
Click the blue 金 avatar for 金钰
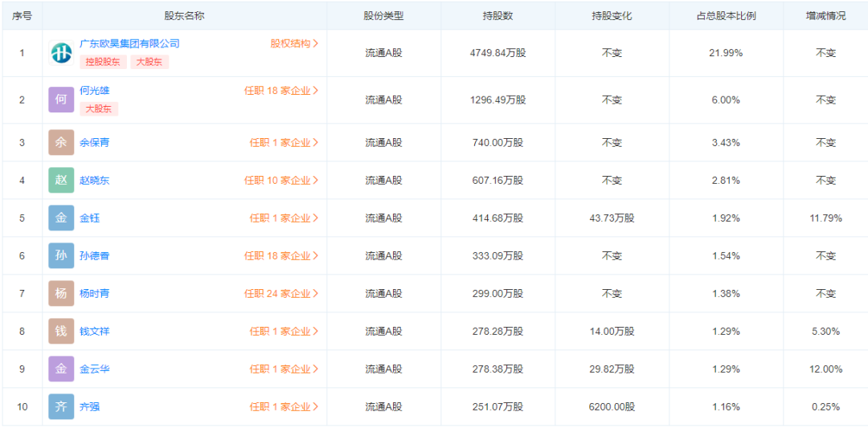[61, 218]
